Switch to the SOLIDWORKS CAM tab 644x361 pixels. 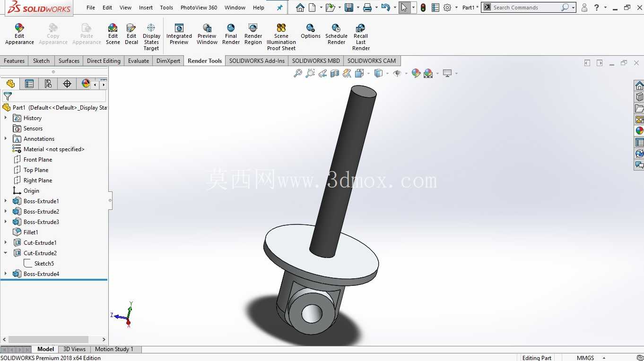tap(372, 61)
